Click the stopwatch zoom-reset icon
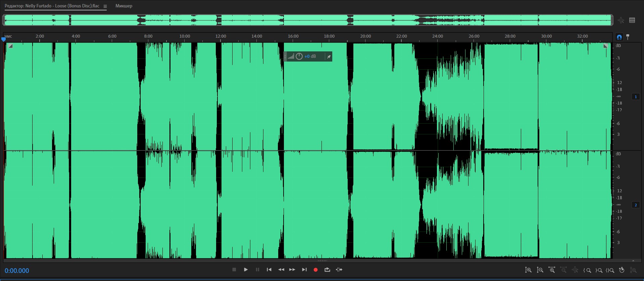Viewport: 644px width, 281px height. click(x=622, y=270)
